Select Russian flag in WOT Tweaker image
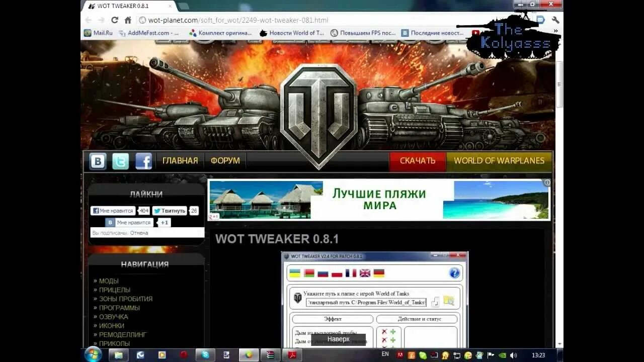The height and width of the screenshot is (362, 644). pos(323,273)
